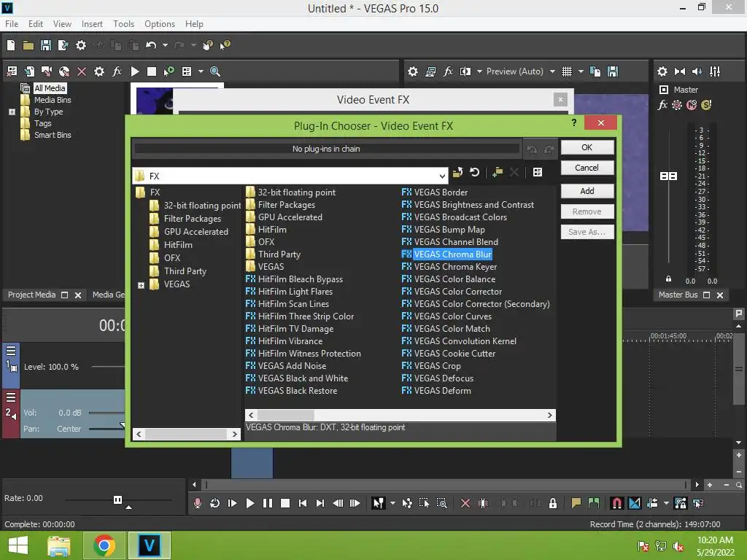Pause playback in transport bar
This screenshot has width=747, height=560.
pyautogui.click(x=268, y=503)
